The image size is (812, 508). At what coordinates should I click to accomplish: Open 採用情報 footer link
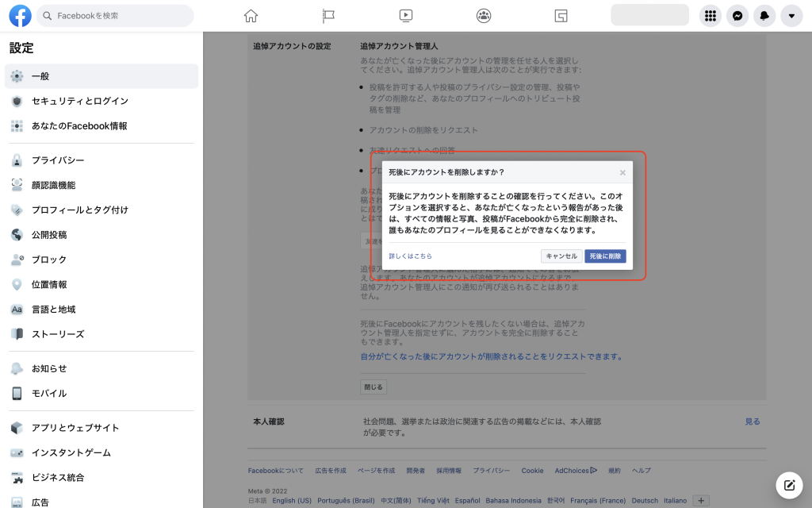(x=449, y=471)
